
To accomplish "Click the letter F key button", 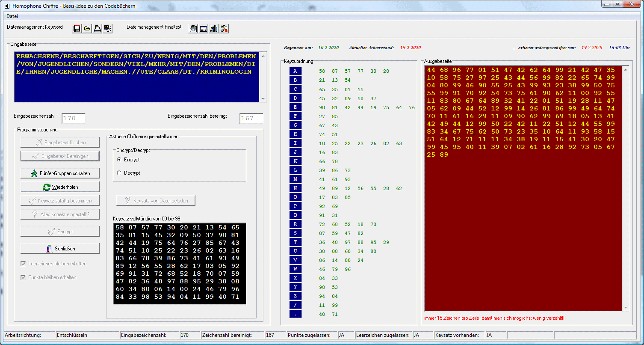I will point(295,116).
